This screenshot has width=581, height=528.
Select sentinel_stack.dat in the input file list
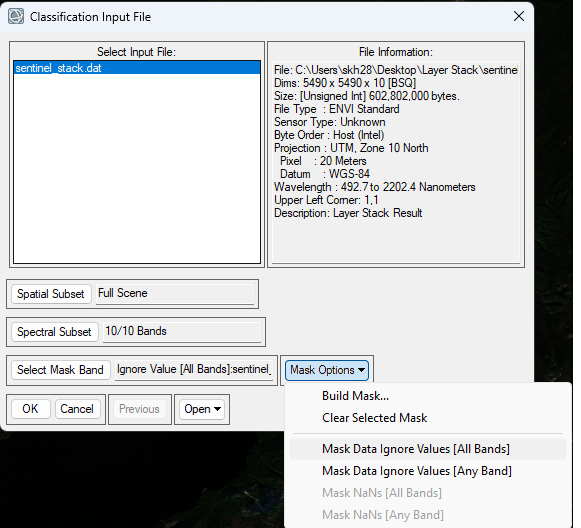pos(137,68)
